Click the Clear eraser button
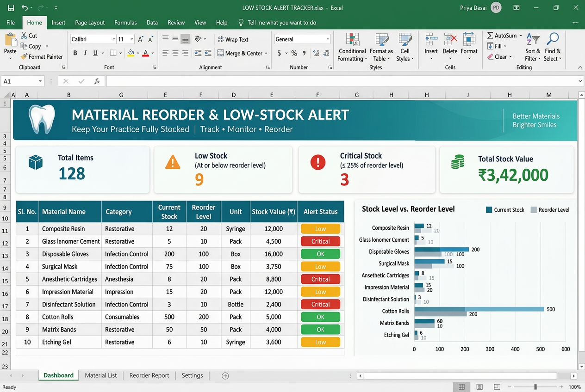Screen dimensions: 585x392 (x=499, y=57)
